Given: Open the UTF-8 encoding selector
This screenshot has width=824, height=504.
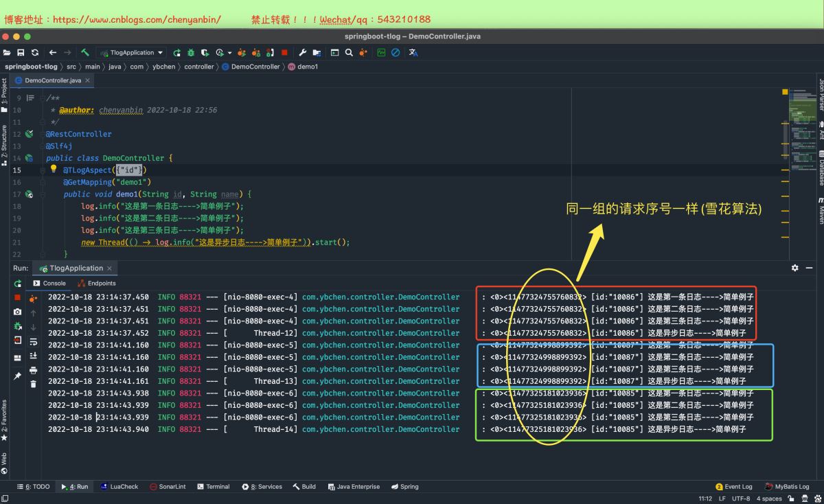Looking at the screenshot, I should coord(741,499).
